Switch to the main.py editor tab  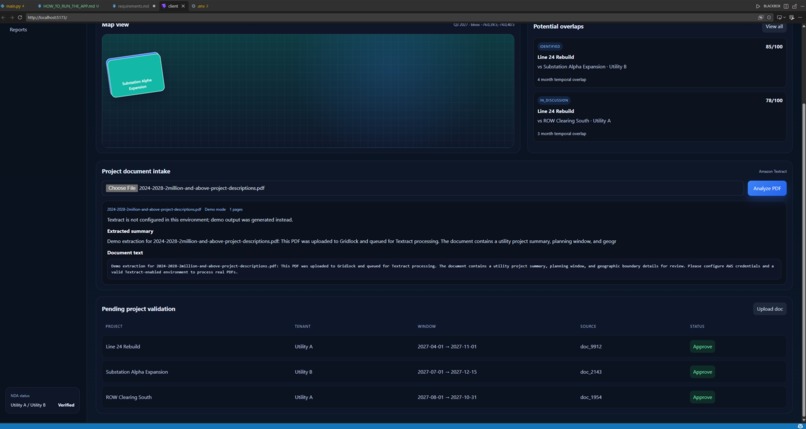12,6
